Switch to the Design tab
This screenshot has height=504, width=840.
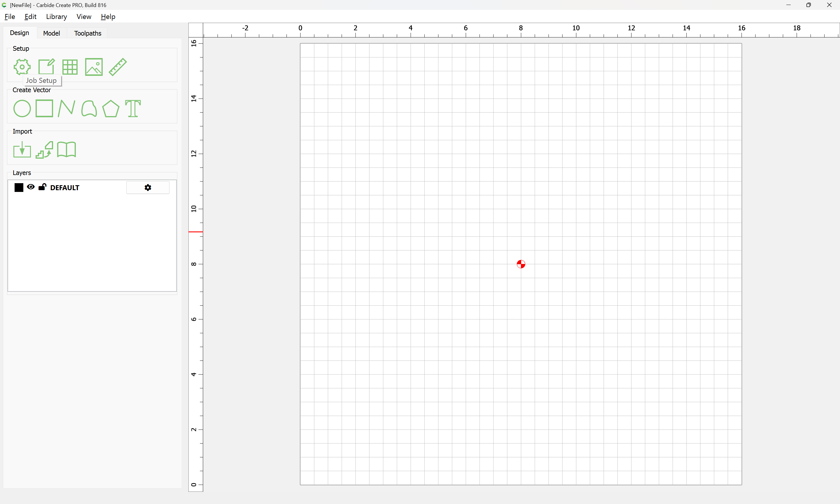click(19, 33)
